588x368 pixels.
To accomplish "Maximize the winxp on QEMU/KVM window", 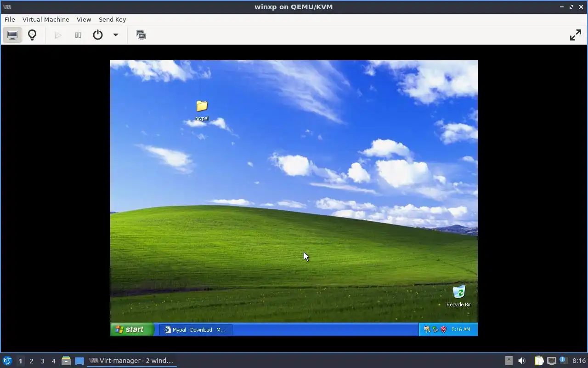I will tap(571, 7).
